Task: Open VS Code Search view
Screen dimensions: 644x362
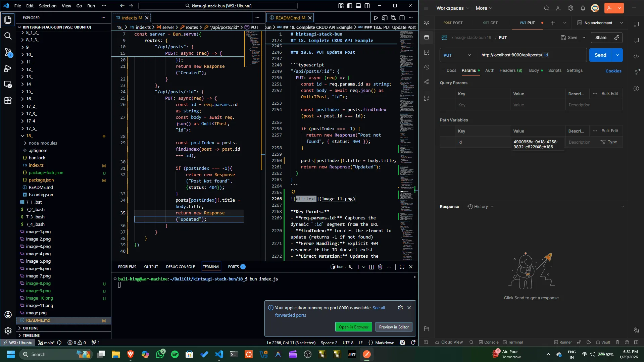Action: [x=8, y=36]
